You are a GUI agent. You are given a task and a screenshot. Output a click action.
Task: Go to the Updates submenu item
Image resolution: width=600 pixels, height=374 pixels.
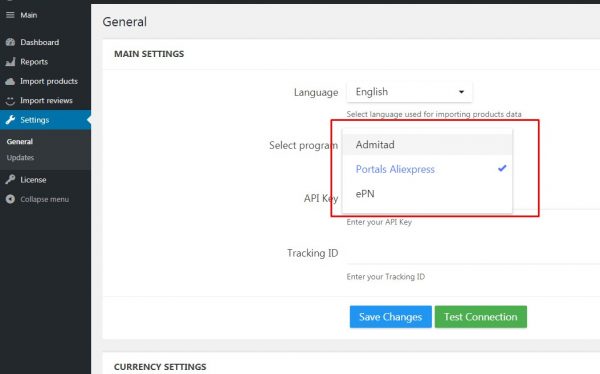click(x=20, y=158)
